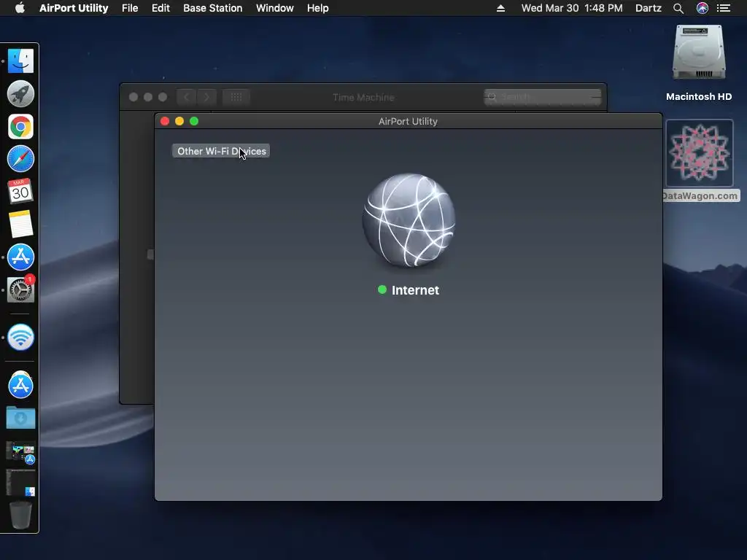Select the Internet globe icon
Viewport: 747px width, 560px height.
coord(409,220)
